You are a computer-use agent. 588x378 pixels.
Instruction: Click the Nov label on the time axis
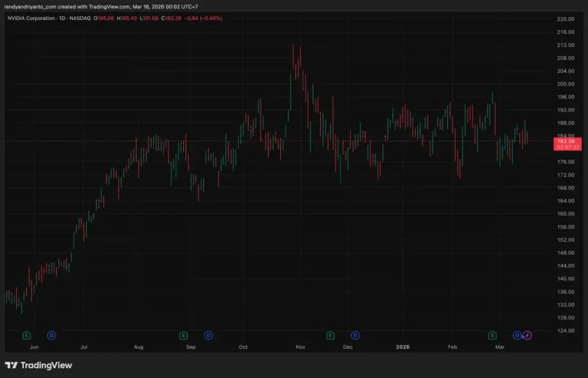point(300,347)
